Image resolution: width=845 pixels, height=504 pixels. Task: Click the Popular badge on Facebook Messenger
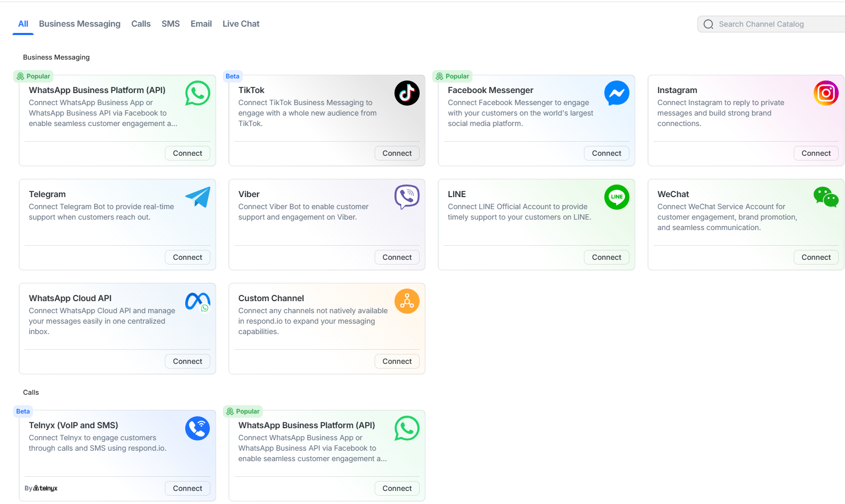[x=452, y=76]
